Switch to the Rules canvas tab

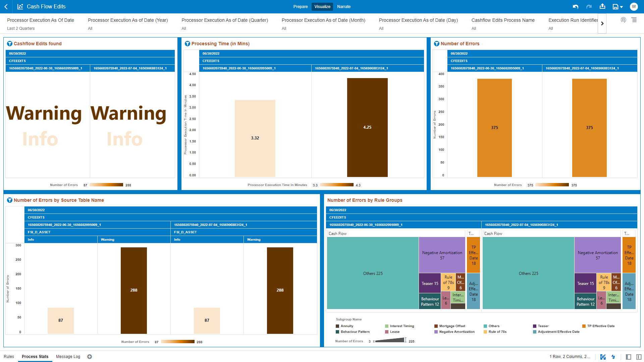pyautogui.click(x=9, y=357)
